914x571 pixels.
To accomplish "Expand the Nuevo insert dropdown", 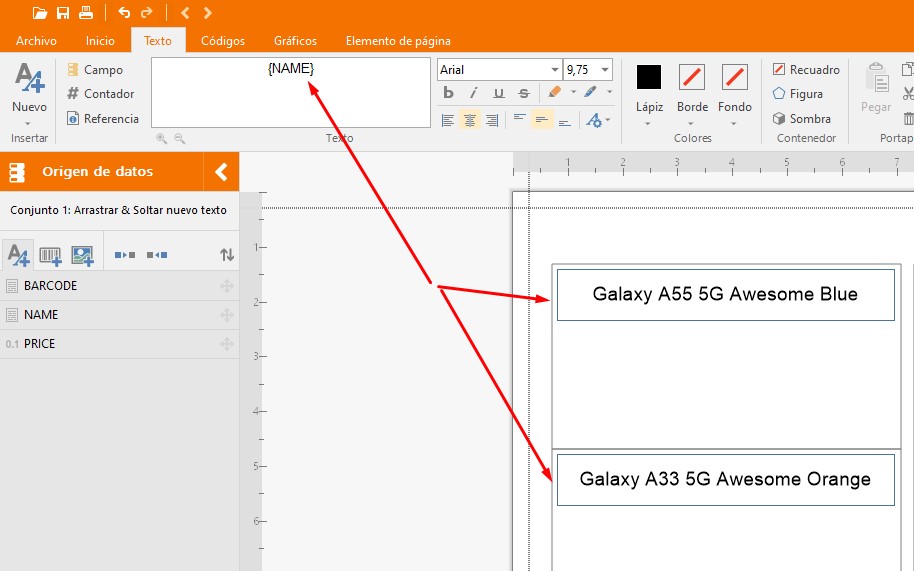I will coord(29,123).
